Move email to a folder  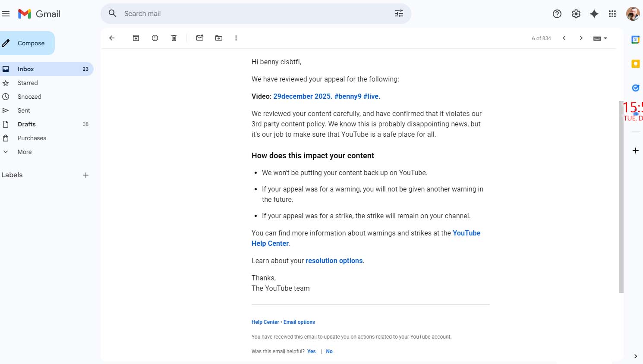tap(219, 38)
